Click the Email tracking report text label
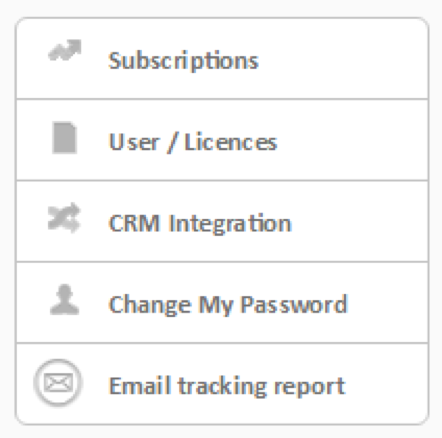This screenshot has height=438, width=442. click(227, 386)
